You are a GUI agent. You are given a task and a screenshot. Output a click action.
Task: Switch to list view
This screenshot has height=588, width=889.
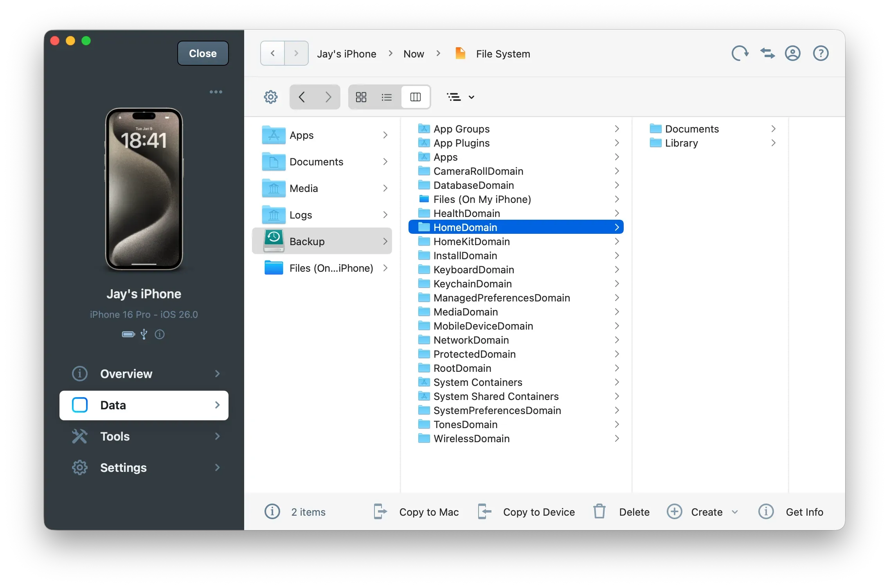[x=387, y=97]
